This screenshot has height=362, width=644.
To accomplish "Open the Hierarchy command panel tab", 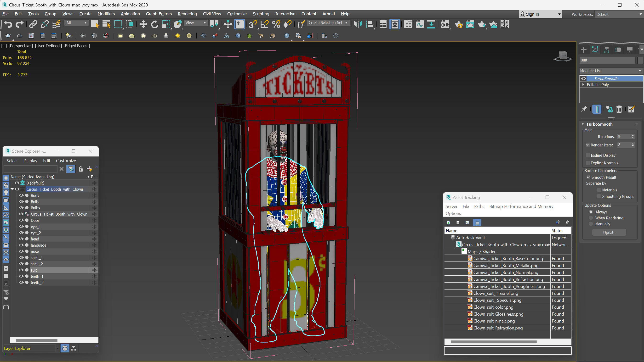I will 606,50.
